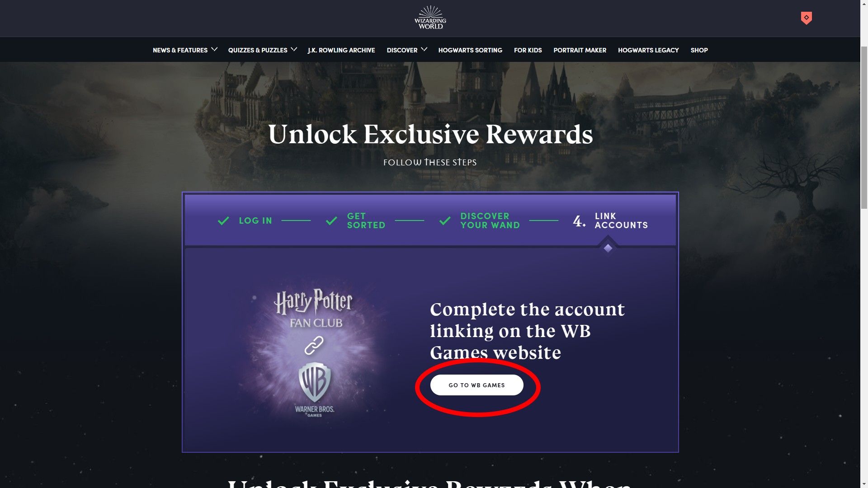Select the Log In step checkmark
The width and height of the screenshot is (868, 488).
(223, 221)
